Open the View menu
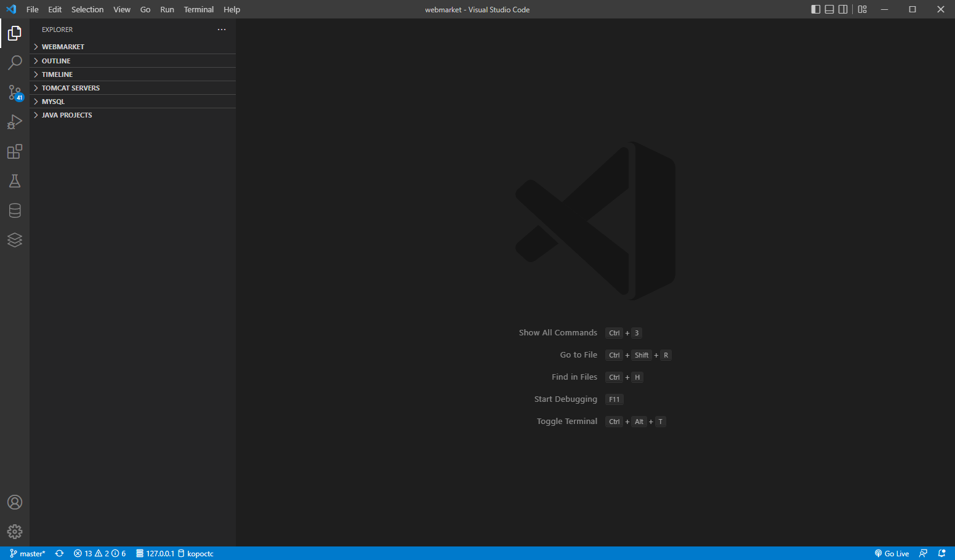 pyautogui.click(x=122, y=9)
